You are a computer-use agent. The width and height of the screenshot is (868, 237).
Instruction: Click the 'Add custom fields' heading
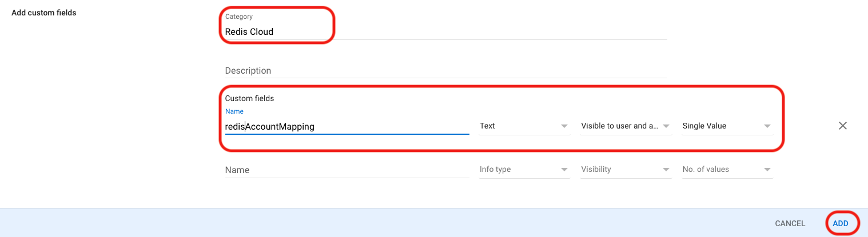(44, 13)
